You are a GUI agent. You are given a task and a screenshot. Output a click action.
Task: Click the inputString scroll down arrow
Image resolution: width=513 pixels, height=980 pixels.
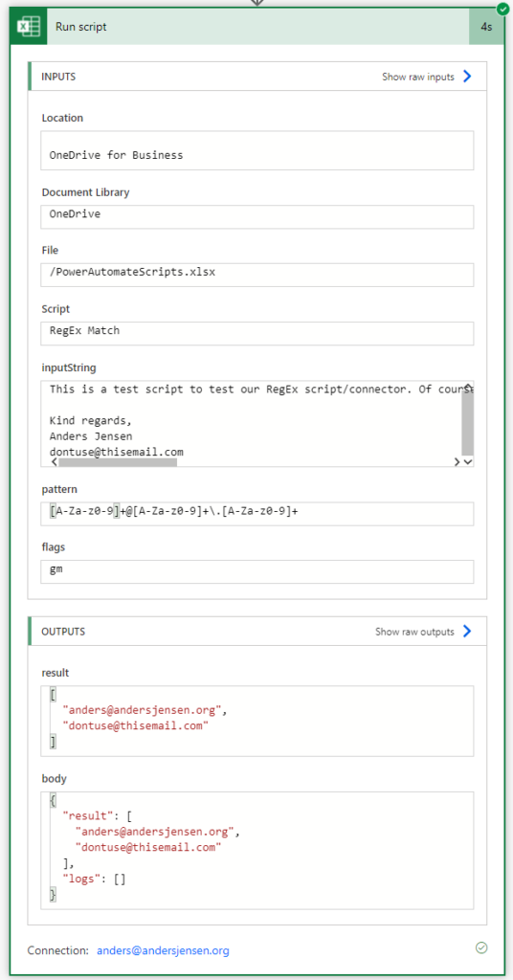pos(468,462)
